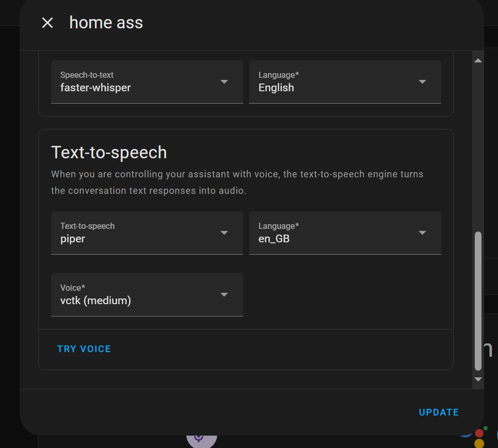Click the "home ass" dialog title
This screenshot has height=448, width=498.
pyautogui.click(x=106, y=23)
